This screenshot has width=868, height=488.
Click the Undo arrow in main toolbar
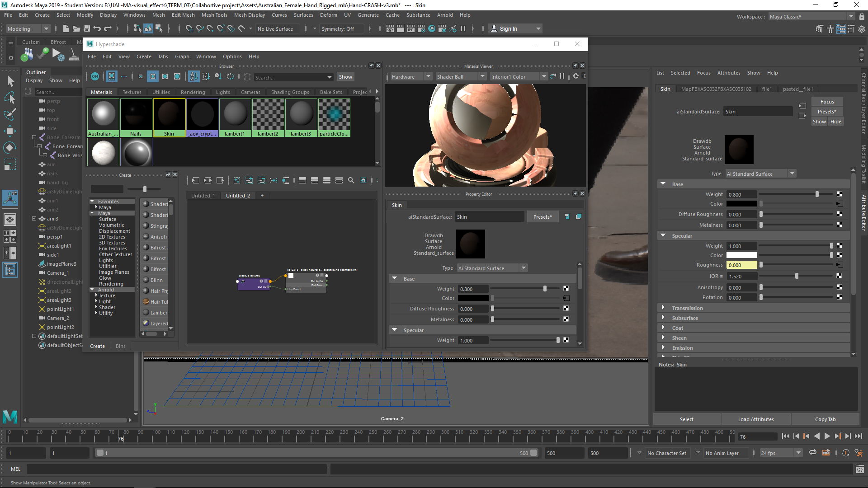[97, 28]
